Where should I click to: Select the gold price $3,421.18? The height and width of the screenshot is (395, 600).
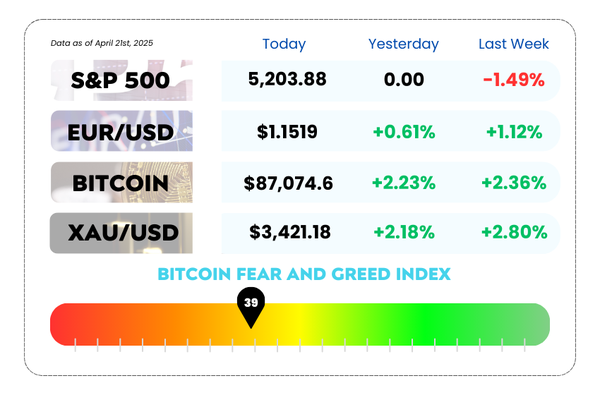(290, 232)
